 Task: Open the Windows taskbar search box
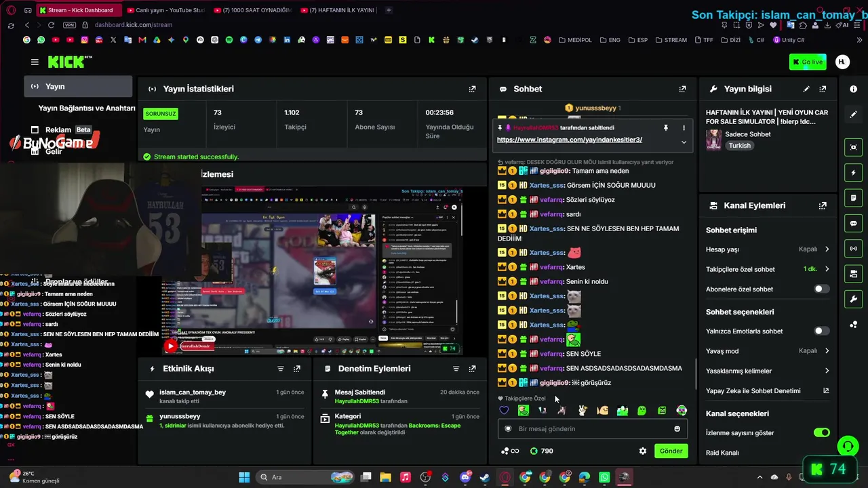point(305,477)
